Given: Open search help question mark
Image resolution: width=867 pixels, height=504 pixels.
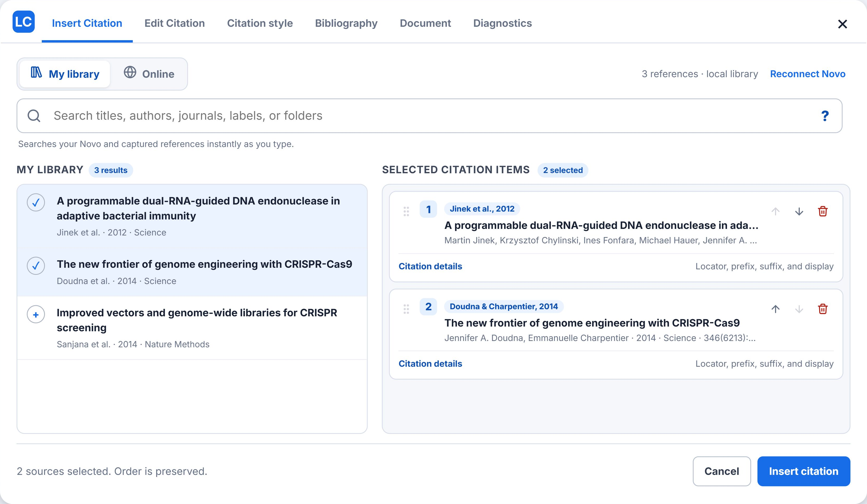Looking at the screenshot, I should pos(825,116).
